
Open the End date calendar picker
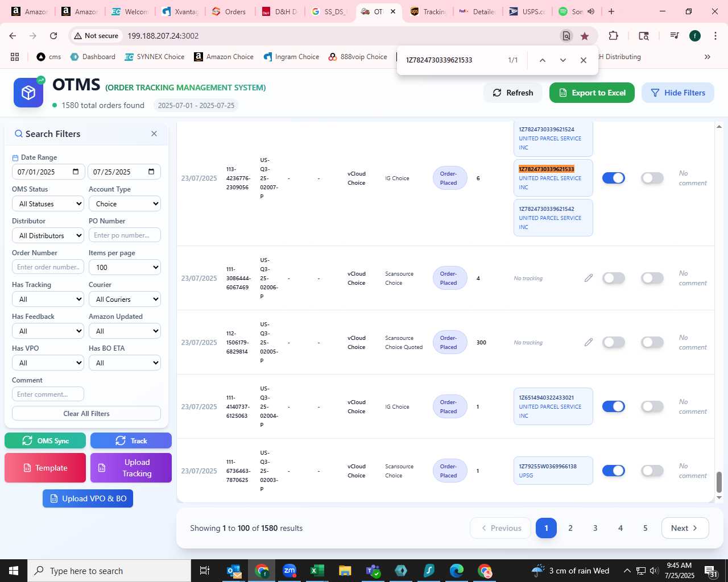click(x=151, y=172)
